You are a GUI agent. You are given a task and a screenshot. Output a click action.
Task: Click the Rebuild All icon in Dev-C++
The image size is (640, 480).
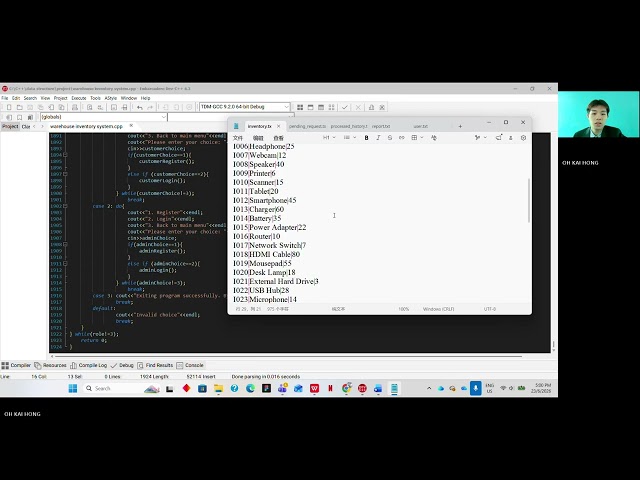click(x=331, y=107)
